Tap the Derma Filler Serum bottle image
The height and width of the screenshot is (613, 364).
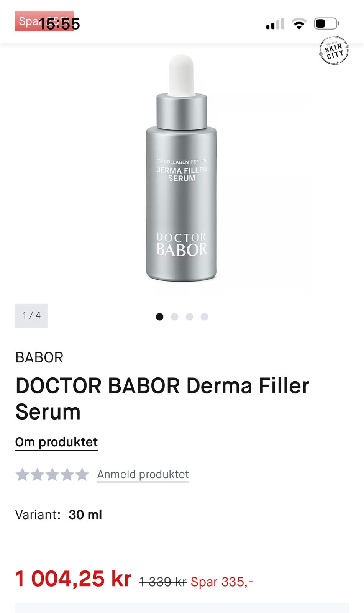tap(182, 169)
